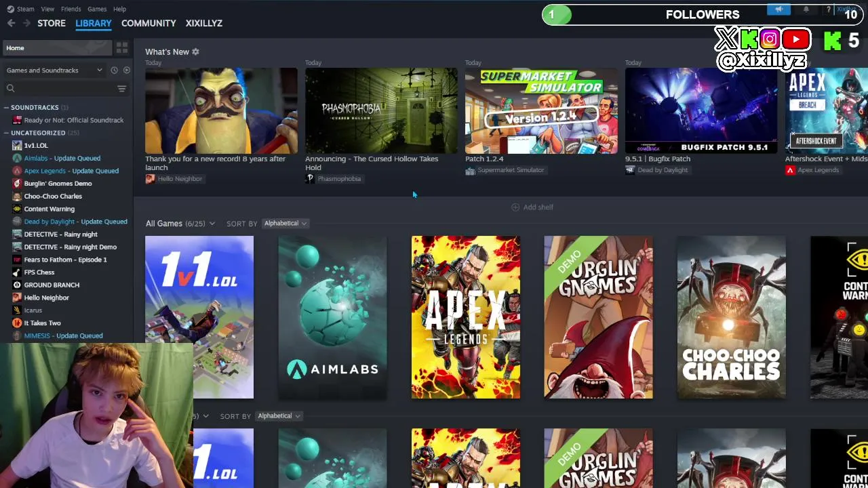Image resolution: width=868 pixels, height=488 pixels.
Task: Open the Choo-Choo Charles game cover
Action: click(x=732, y=317)
